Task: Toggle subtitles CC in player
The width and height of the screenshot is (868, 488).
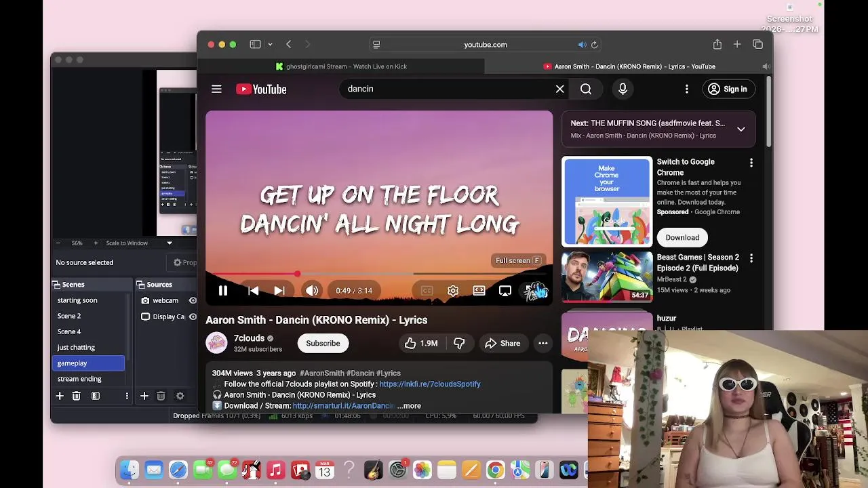Action: click(427, 291)
